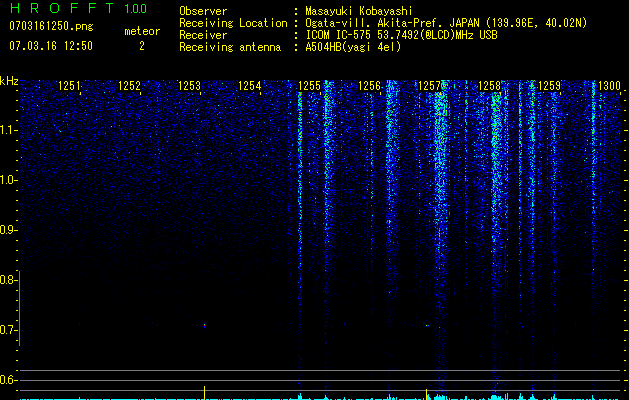
Task: Click the "Observer" field label
Action: coord(203,11)
